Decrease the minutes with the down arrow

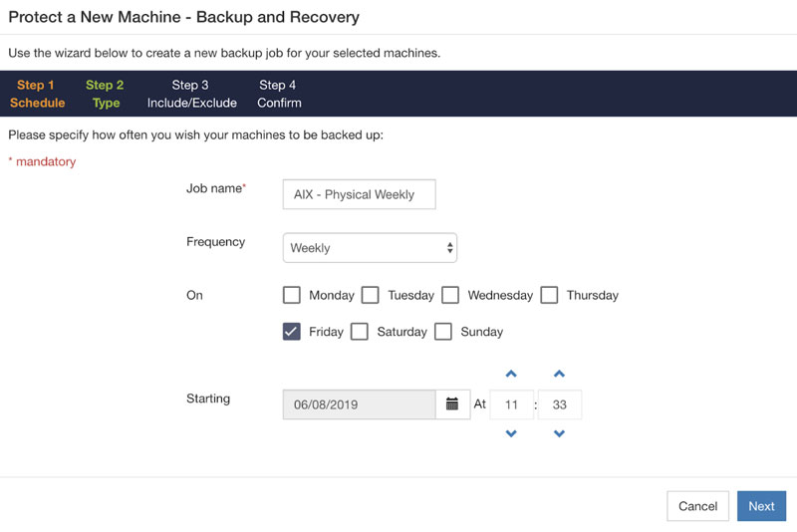pos(559,433)
